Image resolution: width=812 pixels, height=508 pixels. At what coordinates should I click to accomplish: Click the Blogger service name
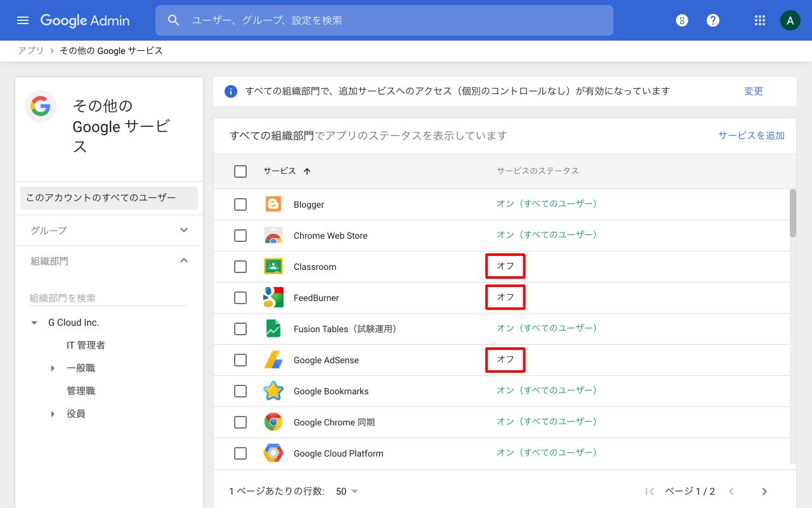click(x=309, y=204)
